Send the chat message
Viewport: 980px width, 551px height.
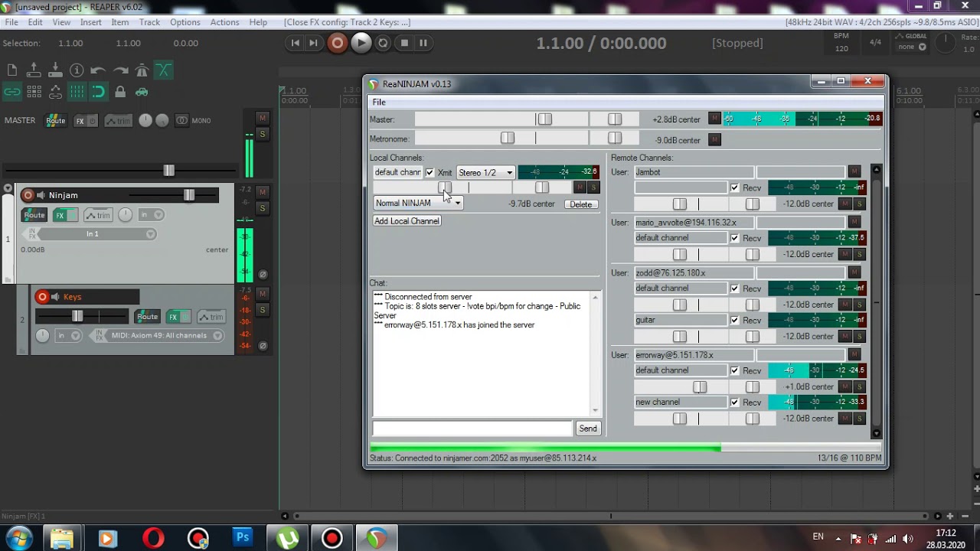tap(588, 429)
